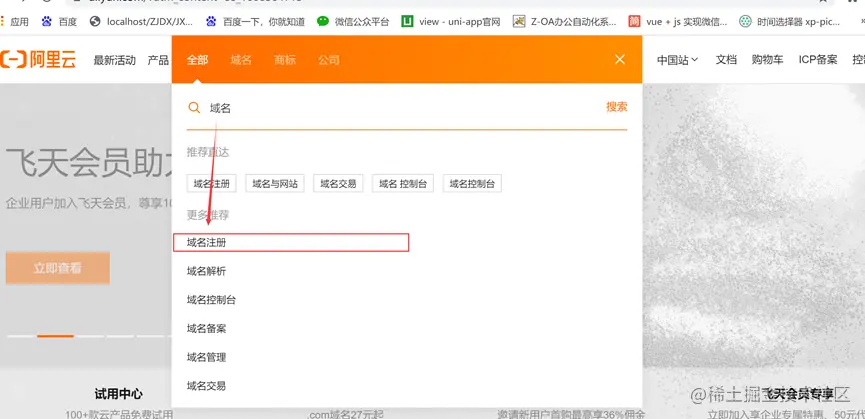Open the 时间选择器 xp-picker bookmark
The width and height of the screenshot is (865, 419).
pos(790,22)
